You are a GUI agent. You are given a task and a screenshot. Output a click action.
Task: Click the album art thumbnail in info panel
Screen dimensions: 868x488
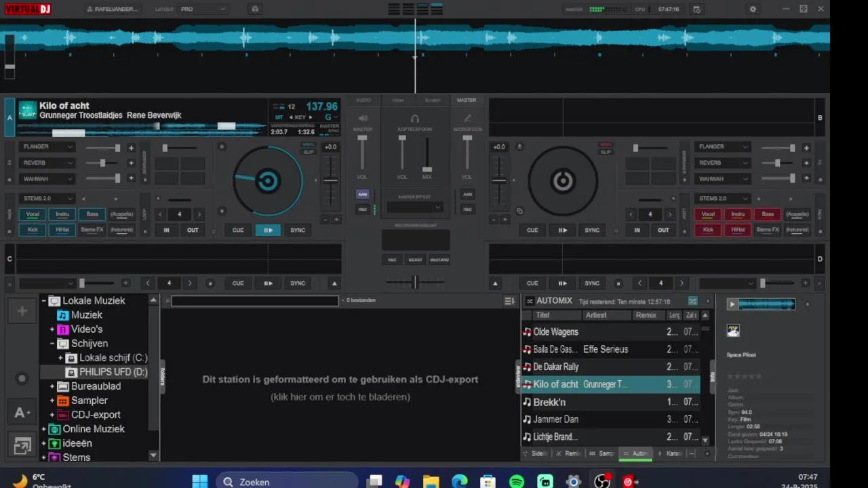[733, 331]
